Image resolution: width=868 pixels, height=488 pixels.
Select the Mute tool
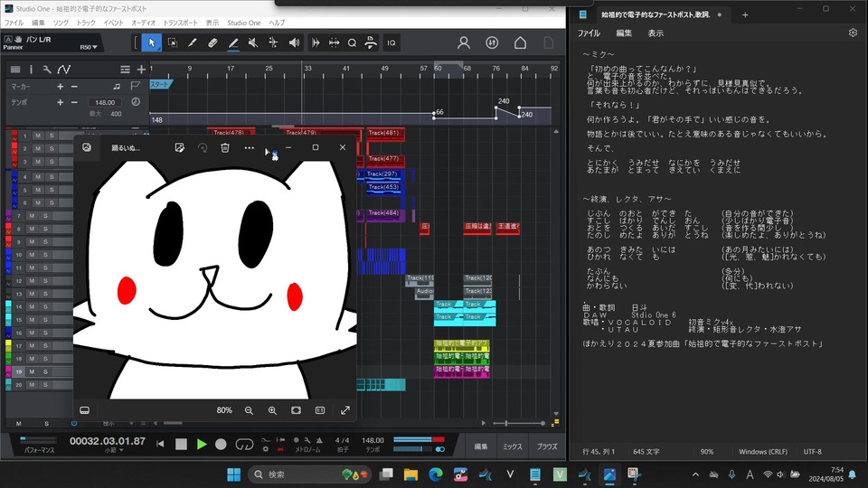(x=253, y=42)
